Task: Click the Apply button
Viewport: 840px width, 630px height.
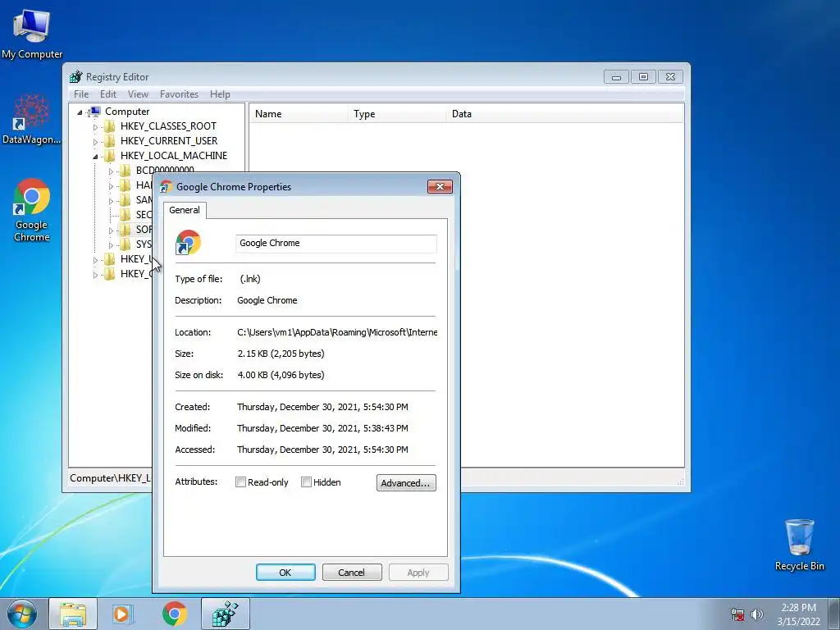Action: tap(418, 572)
